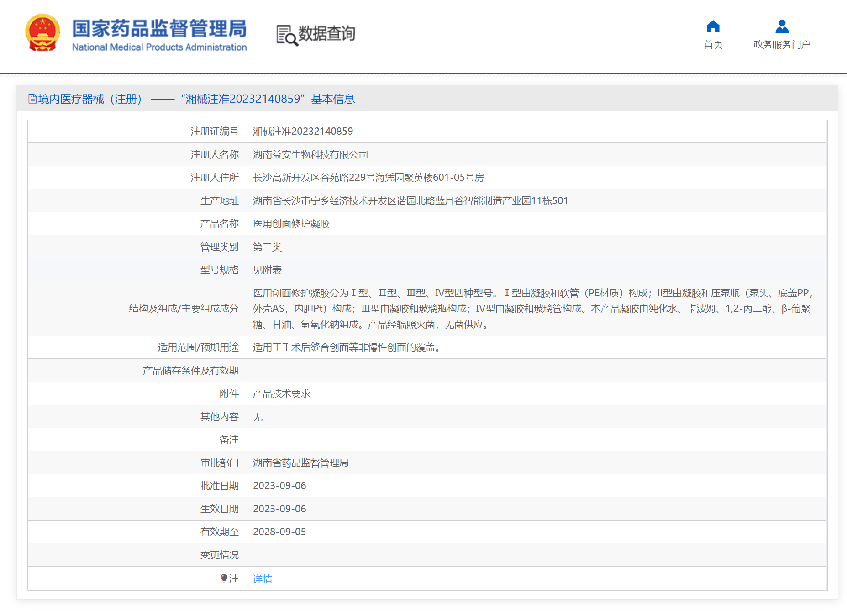This screenshot has width=847, height=616.
Task: Click the lightbulb icon beside 注
Action: coord(224,578)
